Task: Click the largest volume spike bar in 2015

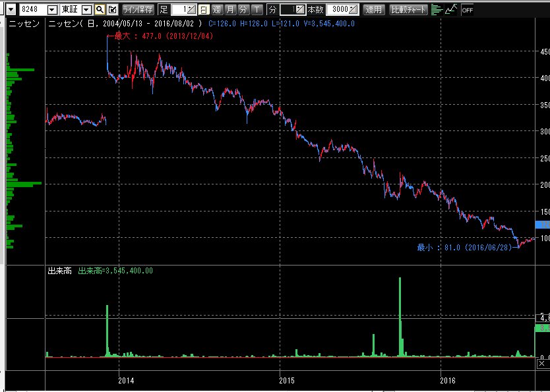Action: coord(400,317)
